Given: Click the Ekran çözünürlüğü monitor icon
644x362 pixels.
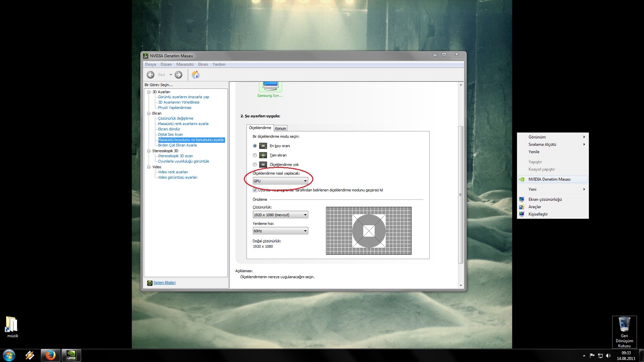Looking at the screenshot, I should 522,199.
